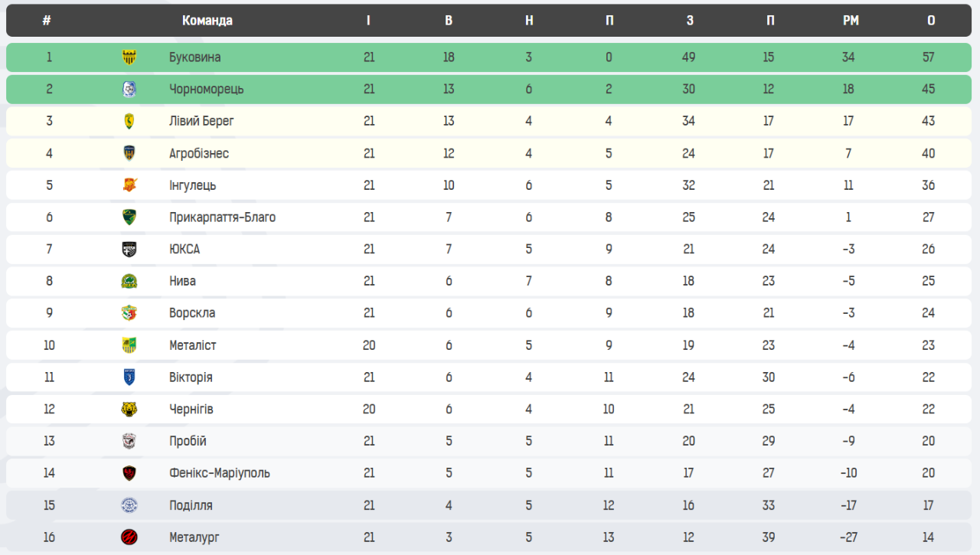Sort table by the Команда column header

click(x=207, y=21)
